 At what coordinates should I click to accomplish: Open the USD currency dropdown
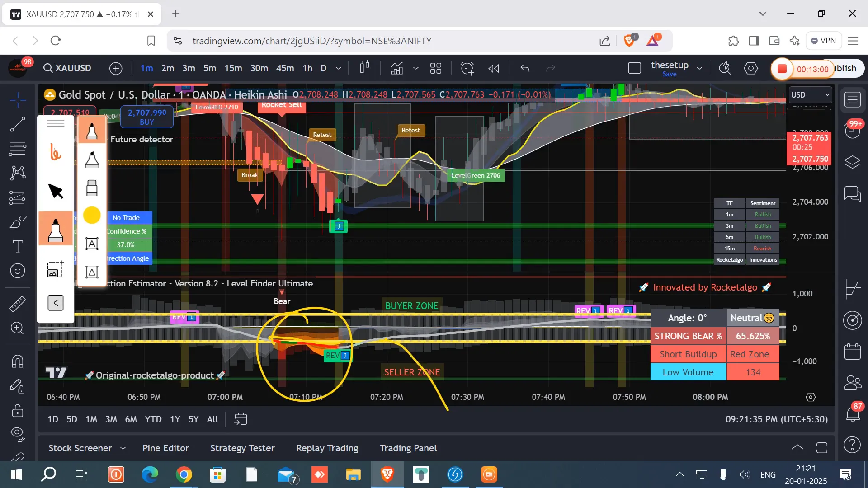click(809, 95)
